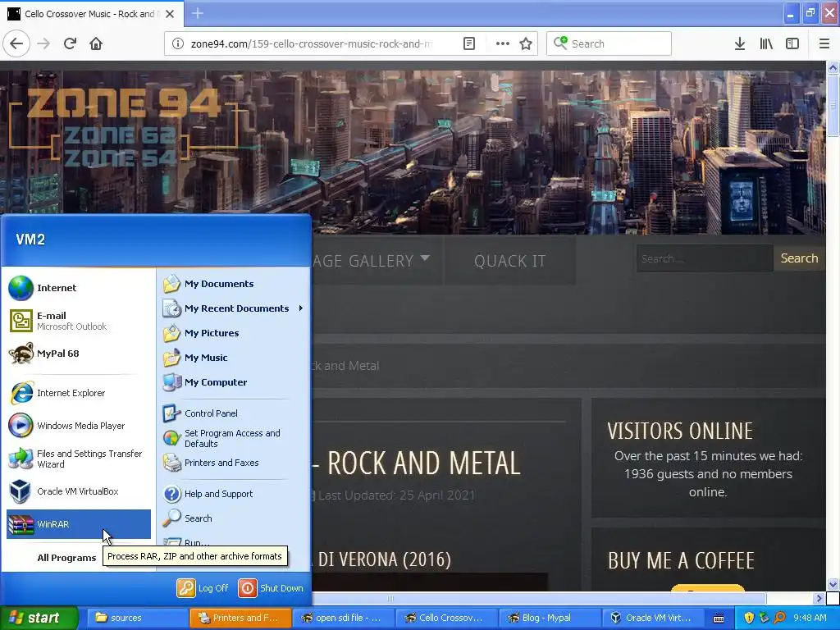This screenshot has width=840, height=630.
Task: Open Help and Support
Action: pyautogui.click(x=234, y=494)
